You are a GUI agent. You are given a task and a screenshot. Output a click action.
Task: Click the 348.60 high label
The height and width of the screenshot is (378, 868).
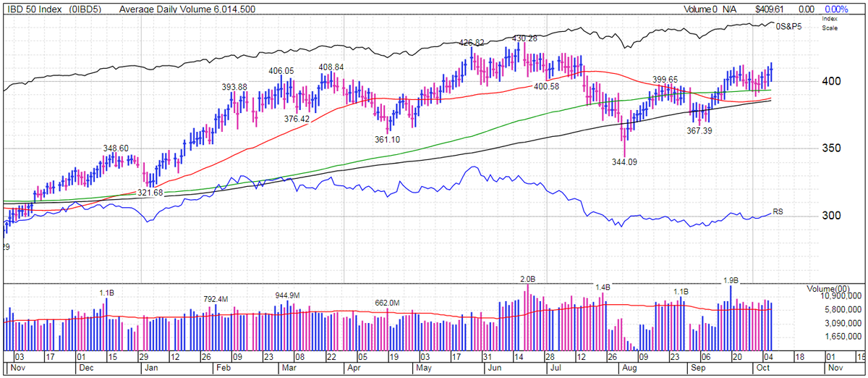click(x=116, y=148)
